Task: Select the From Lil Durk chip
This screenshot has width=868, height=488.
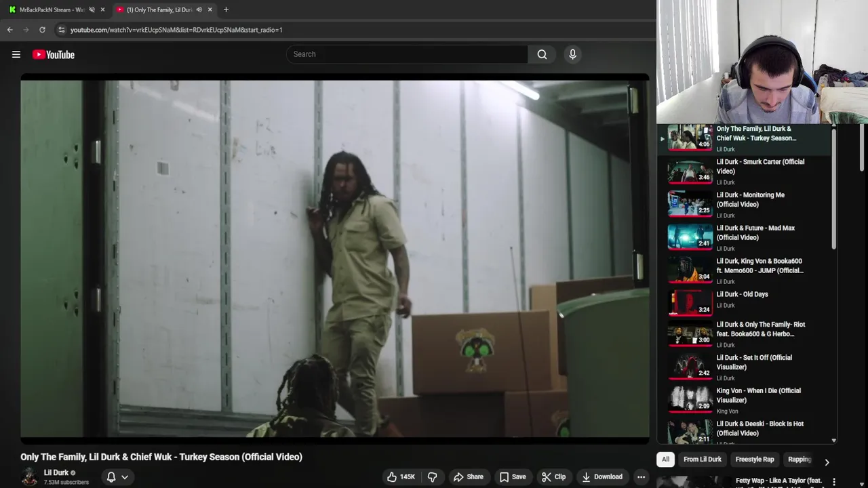Action: pyautogui.click(x=703, y=460)
